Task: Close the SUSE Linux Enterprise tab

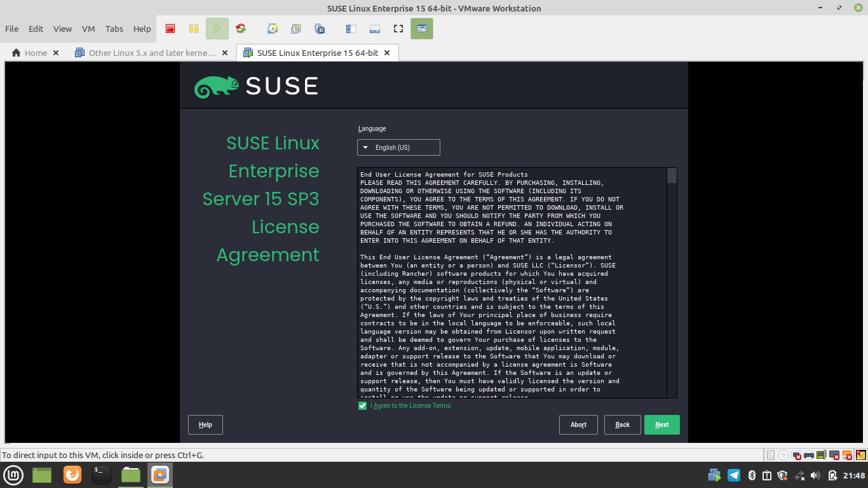Action: 387,53
